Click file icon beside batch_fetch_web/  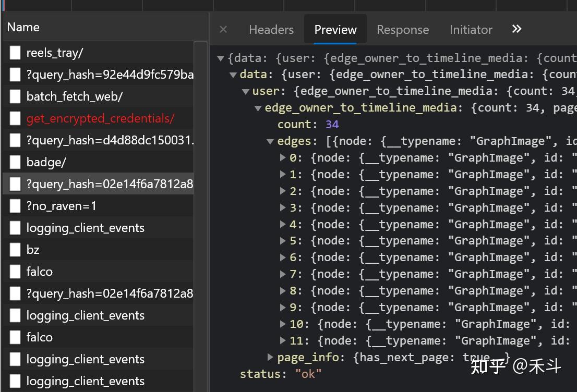tap(15, 96)
